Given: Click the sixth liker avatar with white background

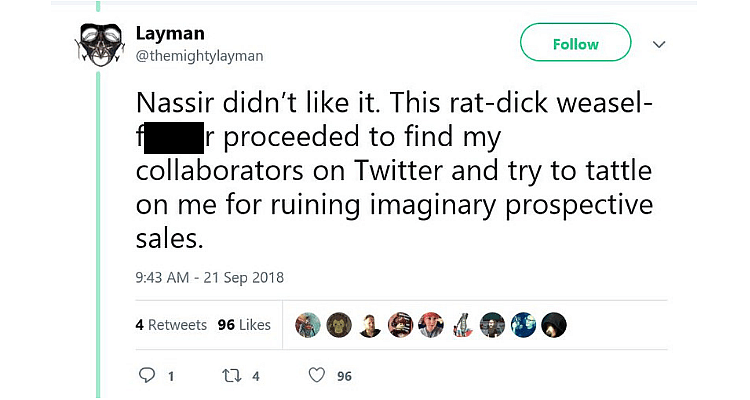Looking at the screenshot, I should 462,325.
